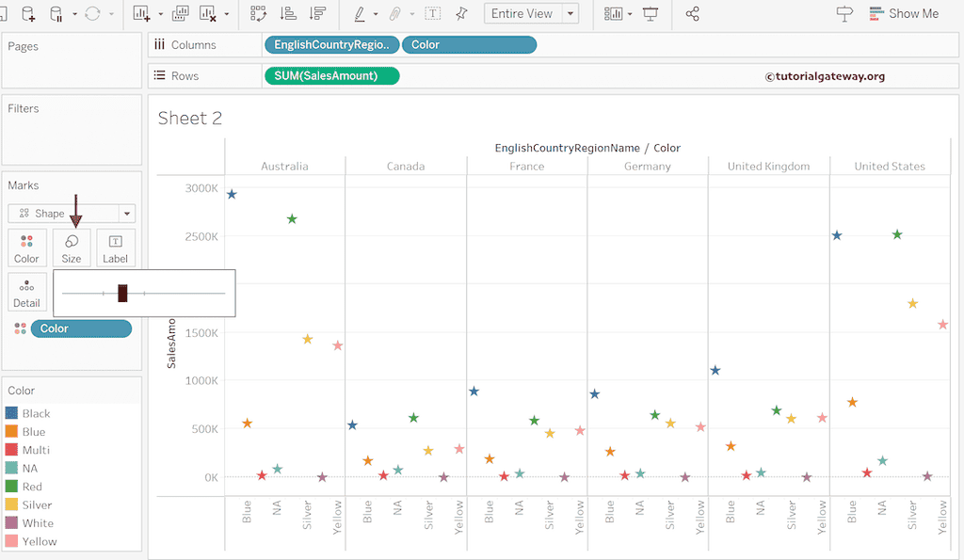Select the Color property in the Marks card
Screen dimensions: 964x560
(26, 247)
